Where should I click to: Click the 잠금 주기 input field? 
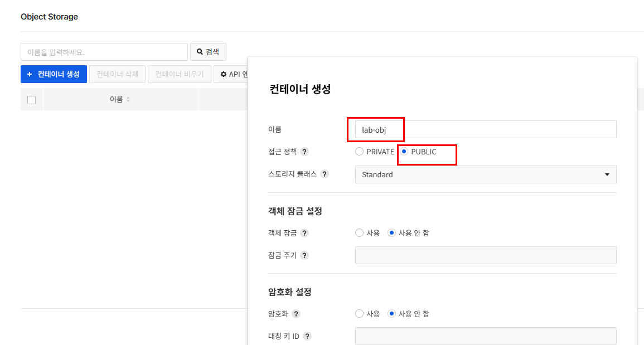[x=486, y=255]
